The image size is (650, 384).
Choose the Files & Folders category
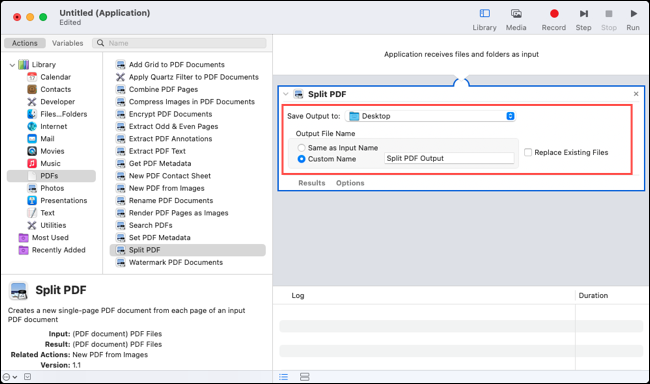coord(63,114)
